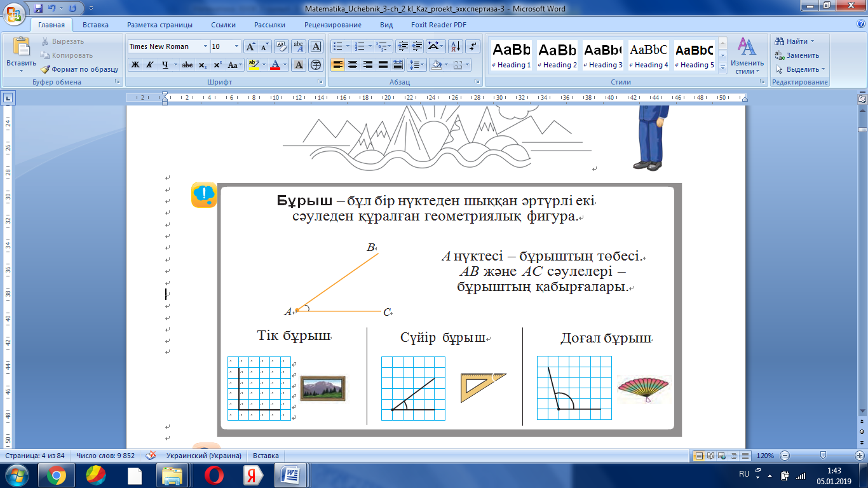
Task: Toggle bold (Ж) formatting
Action: (x=135, y=65)
